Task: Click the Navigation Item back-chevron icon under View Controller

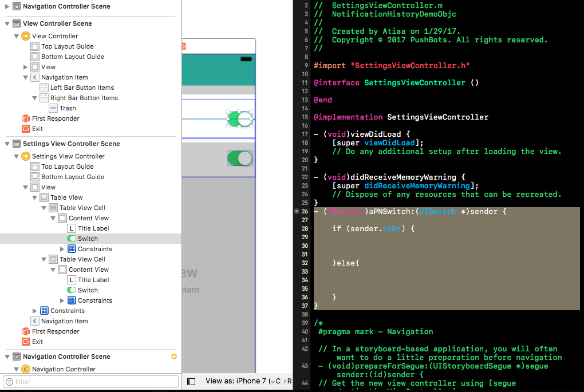Action: pos(35,77)
